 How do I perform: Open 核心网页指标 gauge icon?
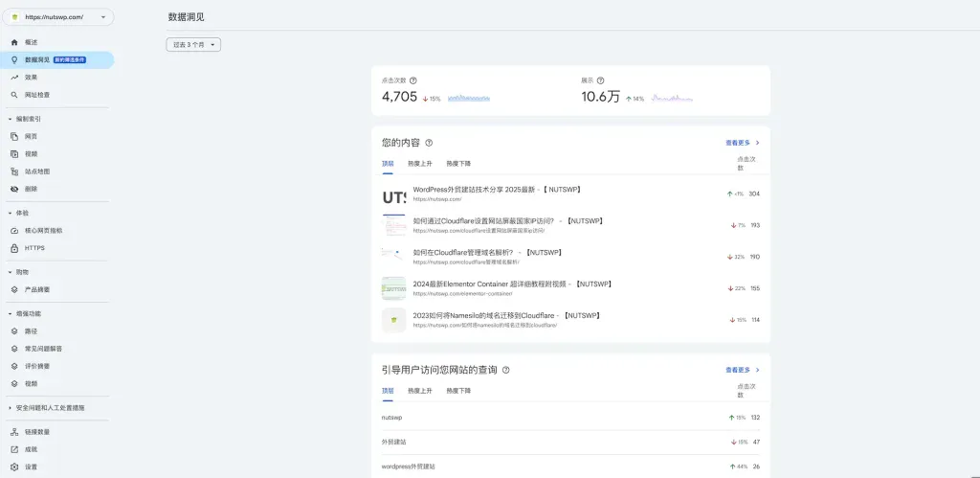point(14,230)
